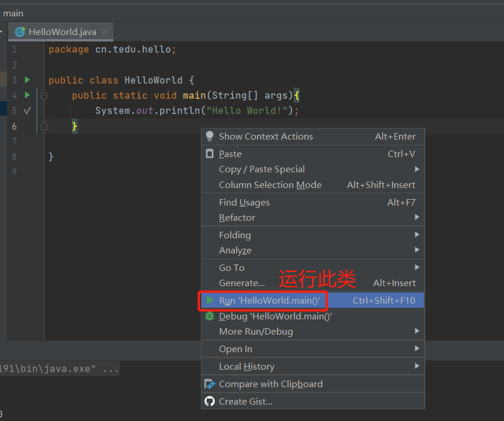Click the class icon on the HelloWorld.java tab
The image size is (504, 421).
[20, 32]
